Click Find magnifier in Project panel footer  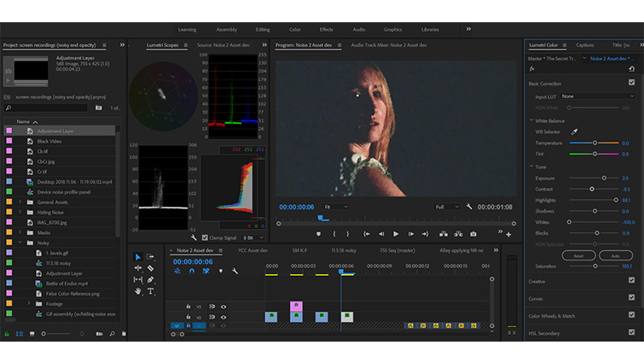tap(112, 334)
